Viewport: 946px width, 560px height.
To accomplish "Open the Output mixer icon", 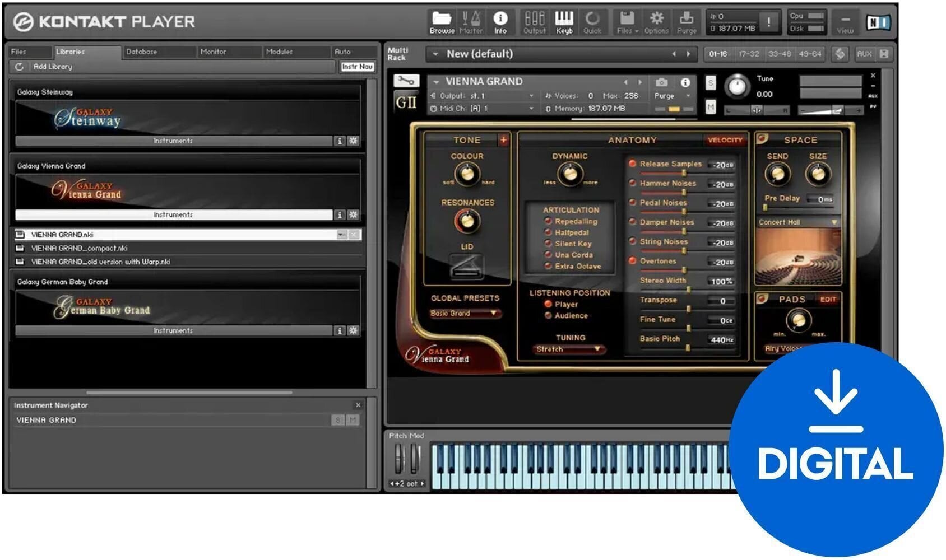I will click(x=534, y=22).
